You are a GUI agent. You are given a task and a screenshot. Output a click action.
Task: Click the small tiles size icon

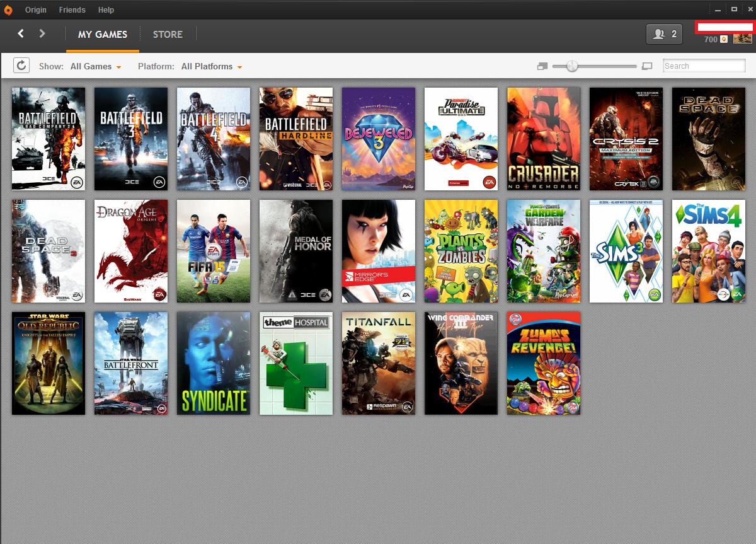pos(542,66)
